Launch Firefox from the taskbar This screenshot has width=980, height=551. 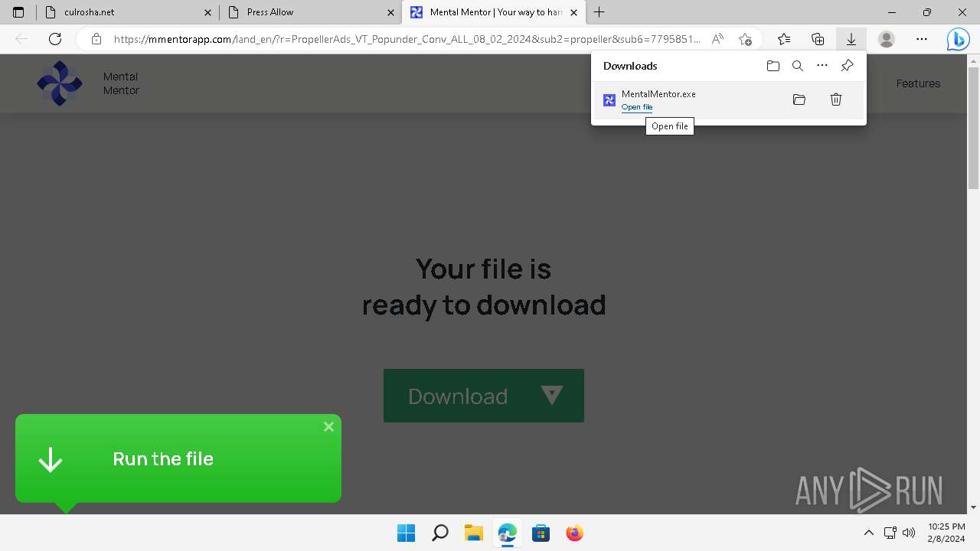tap(574, 533)
